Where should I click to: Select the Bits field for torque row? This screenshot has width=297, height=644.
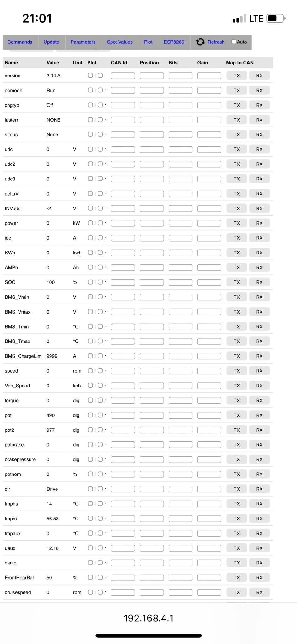[x=180, y=400]
